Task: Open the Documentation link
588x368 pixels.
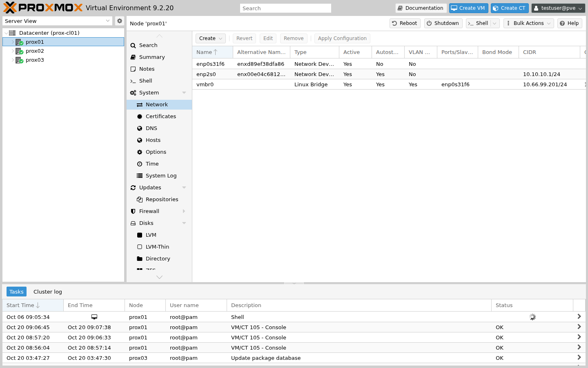Action: [x=421, y=8]
